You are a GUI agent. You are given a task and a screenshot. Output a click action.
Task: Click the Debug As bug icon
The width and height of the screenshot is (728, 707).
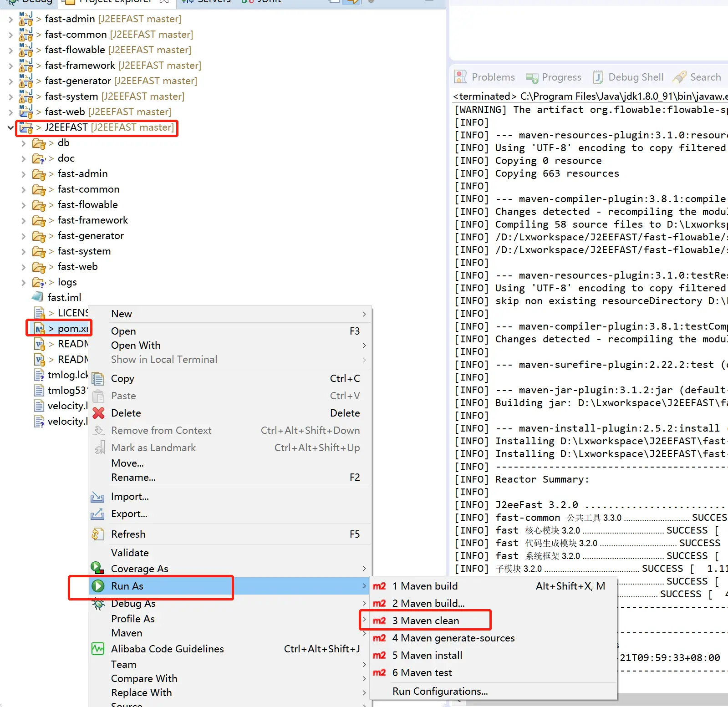click(x=98, y=604)
